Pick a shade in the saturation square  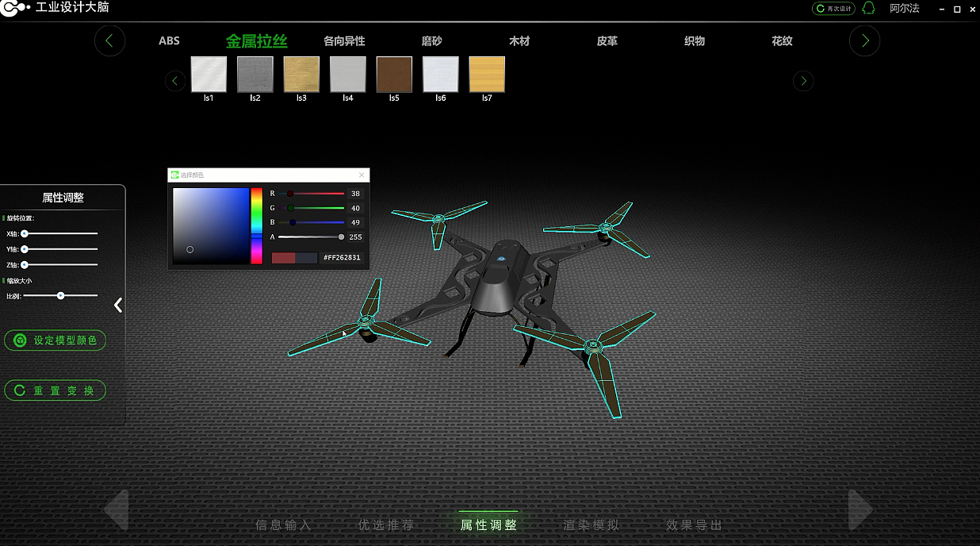coord(210,225)
